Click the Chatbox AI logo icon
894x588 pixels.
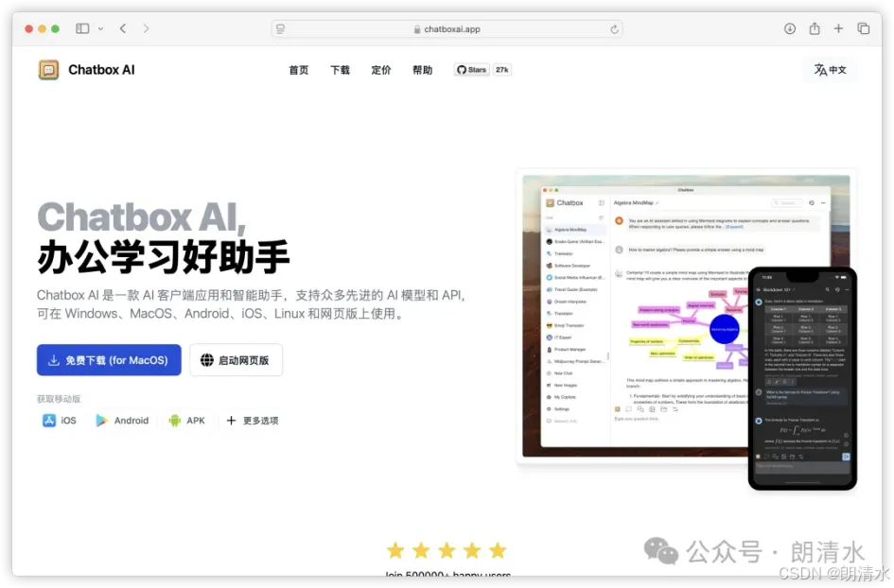coord(48,70)
